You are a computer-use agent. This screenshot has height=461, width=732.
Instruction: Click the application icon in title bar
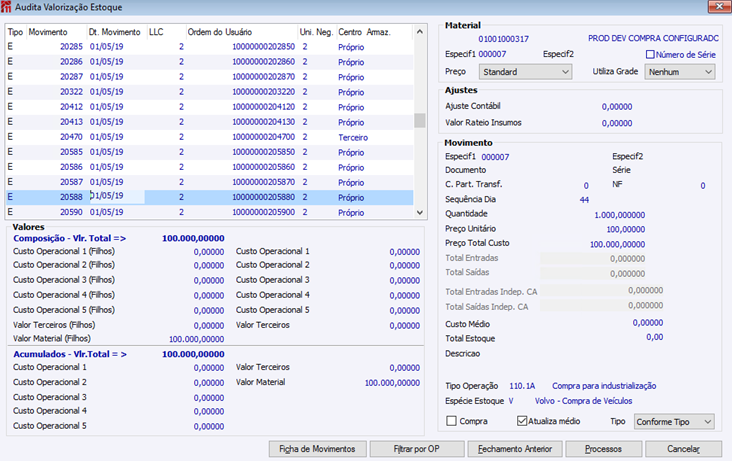pyautogui.click(x=6, y=7)
